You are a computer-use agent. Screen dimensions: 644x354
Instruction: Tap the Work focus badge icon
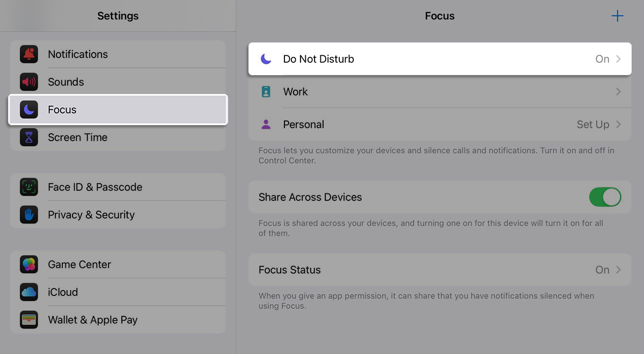266,92
